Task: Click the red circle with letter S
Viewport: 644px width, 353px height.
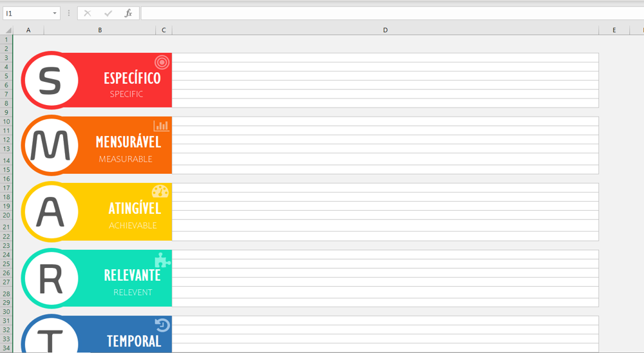Action: tap(50, 80)
